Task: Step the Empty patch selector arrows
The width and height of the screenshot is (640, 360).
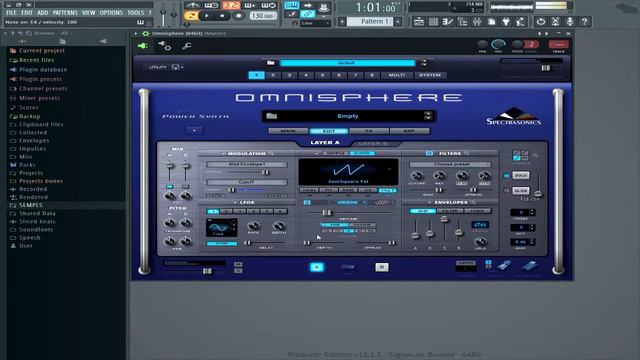Action: 428,116
